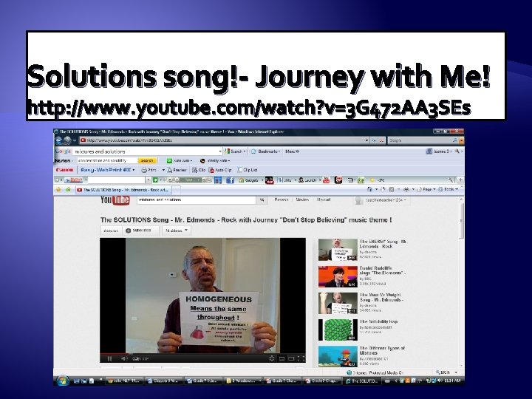Click the Google toolbar Search button
Image resolution: width=532 pixels, height=399 pixels.
[235, 151]
